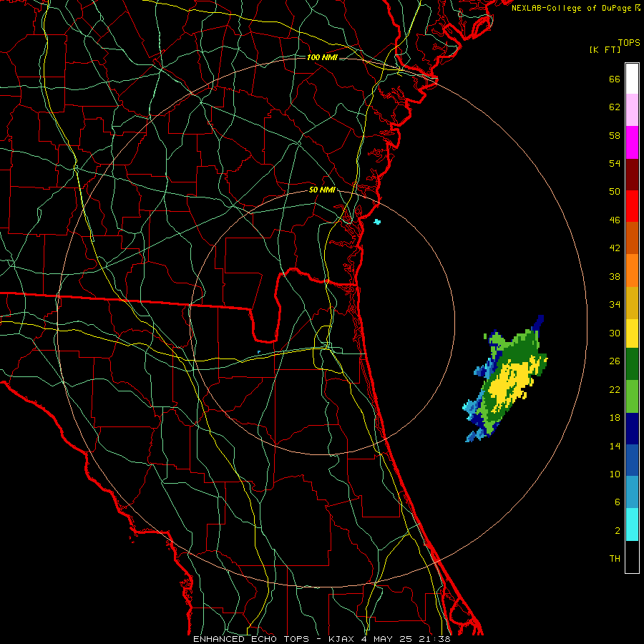644x644 pixels.
Task: Click the legend value 14
Action: (x=615, y=446)
